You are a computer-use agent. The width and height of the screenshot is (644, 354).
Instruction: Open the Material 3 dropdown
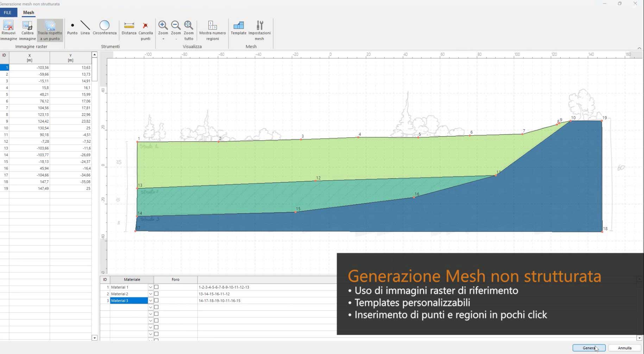[150, 301]
